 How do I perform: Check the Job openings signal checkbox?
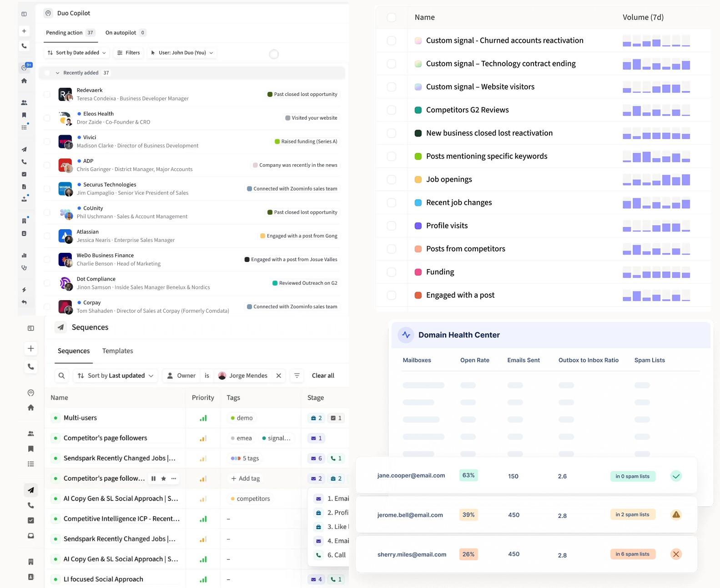[x=391, y=179]
